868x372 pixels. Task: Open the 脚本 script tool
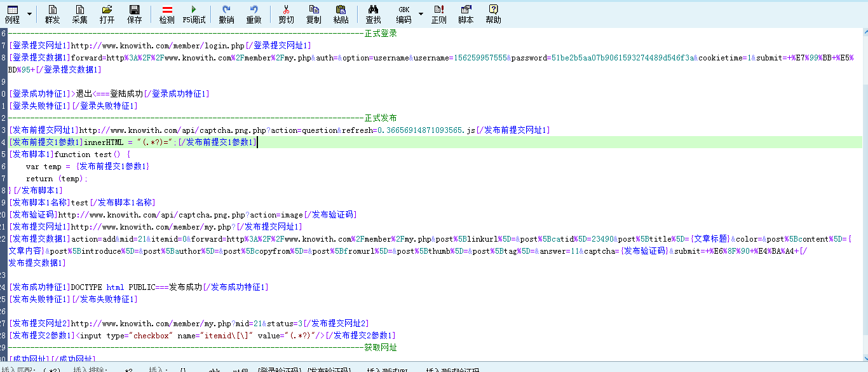(x=467, y=13)
